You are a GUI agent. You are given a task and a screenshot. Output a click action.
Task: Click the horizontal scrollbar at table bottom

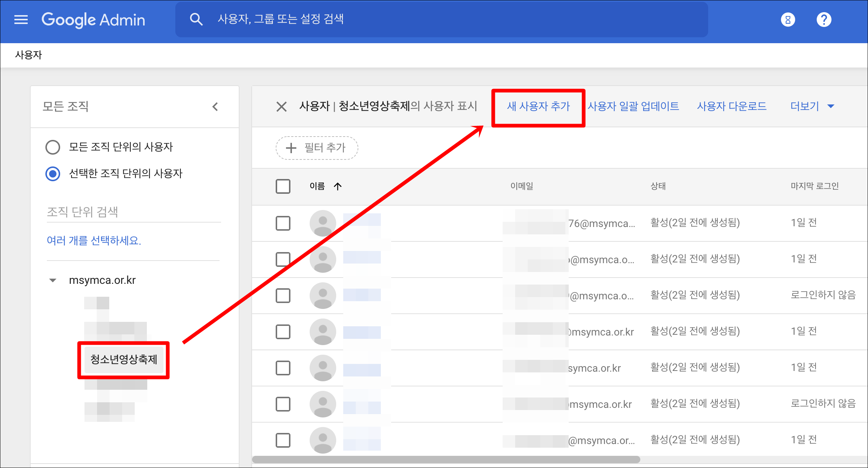(x=446, y=460)
